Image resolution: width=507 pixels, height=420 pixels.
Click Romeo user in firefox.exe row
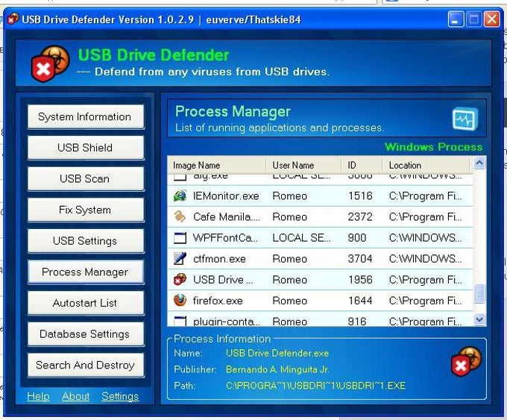click(290, 301)
